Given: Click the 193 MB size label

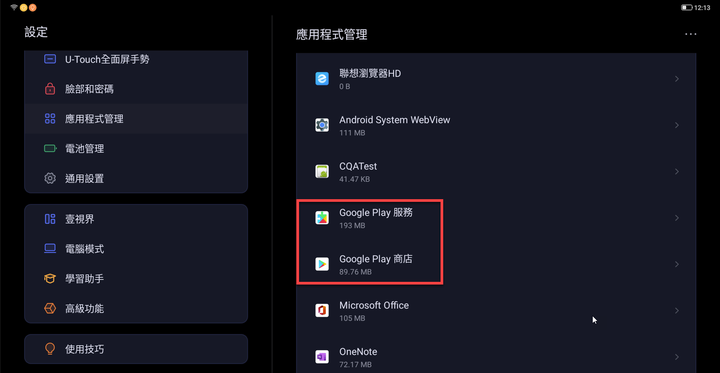Looking at the screenshot, I should (352, 226).
